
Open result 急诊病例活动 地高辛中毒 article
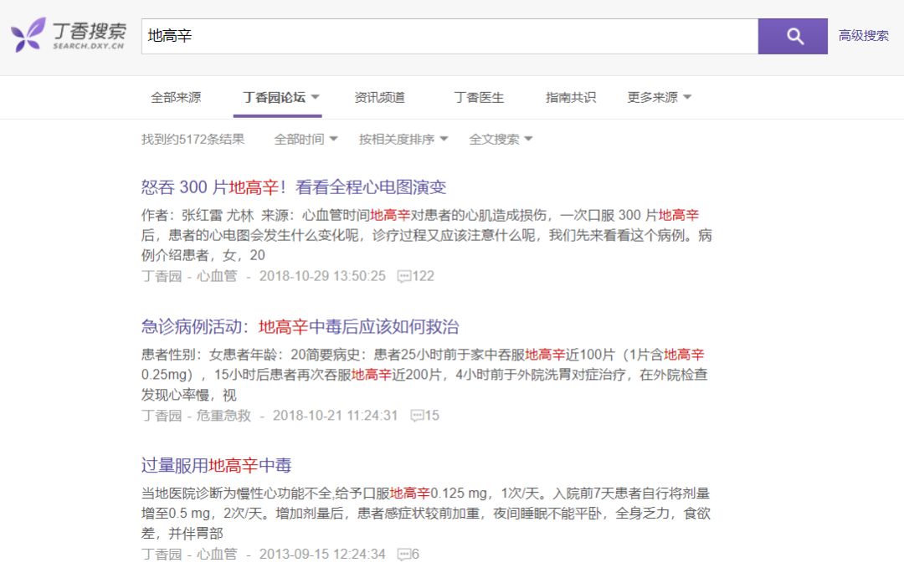point(300,326)
